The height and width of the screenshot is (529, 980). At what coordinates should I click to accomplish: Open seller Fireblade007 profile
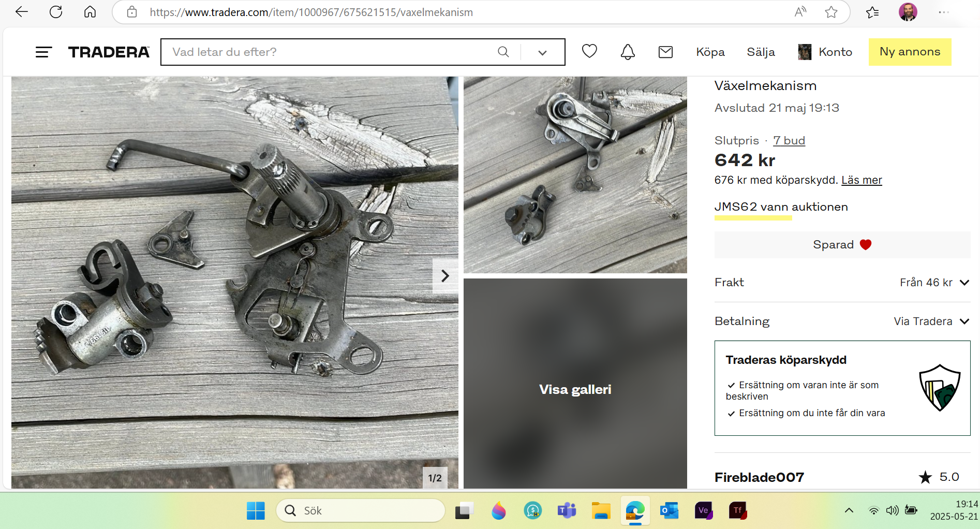[759, 477]
